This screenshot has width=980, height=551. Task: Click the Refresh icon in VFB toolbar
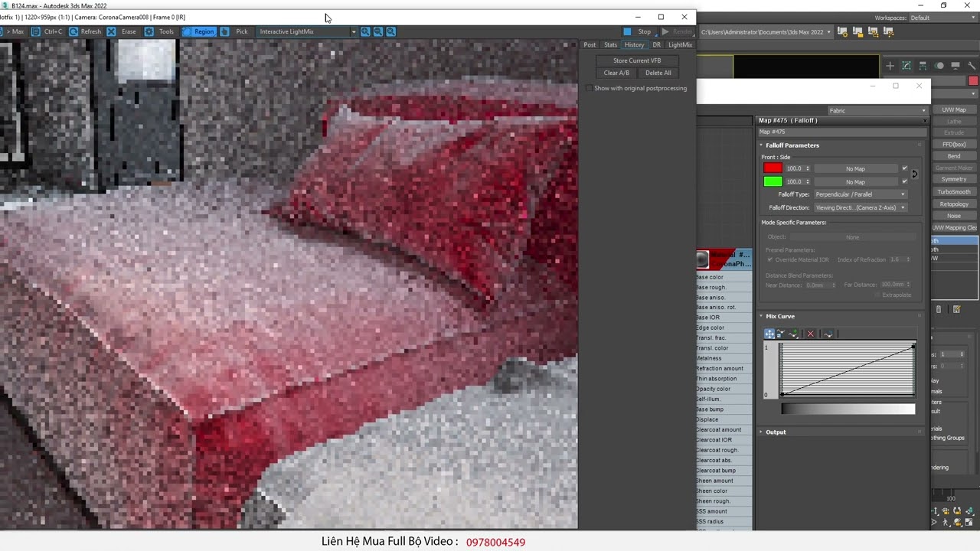click(73, 31)
